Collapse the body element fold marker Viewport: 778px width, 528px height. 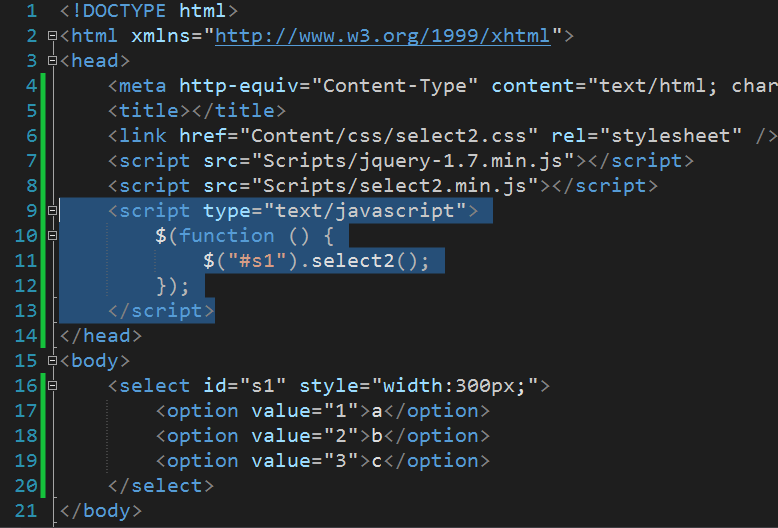click(x=52, y=360)
